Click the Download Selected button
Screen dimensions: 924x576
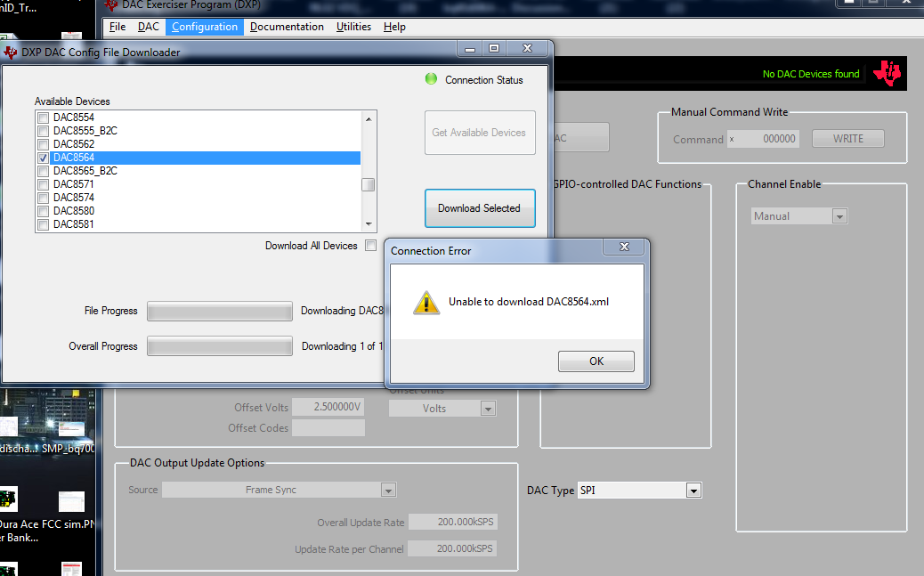click(480, 208)
